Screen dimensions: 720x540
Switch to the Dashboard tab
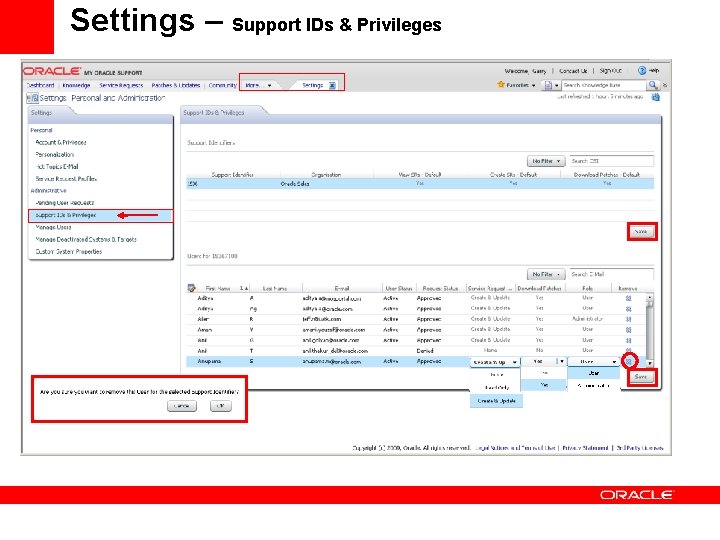pos(40,85)
